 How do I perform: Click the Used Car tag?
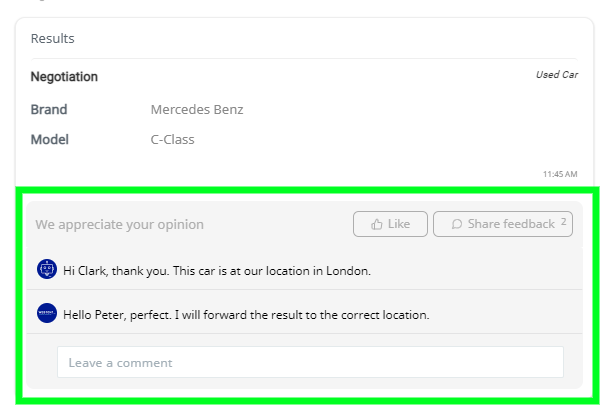pos(557,75)
